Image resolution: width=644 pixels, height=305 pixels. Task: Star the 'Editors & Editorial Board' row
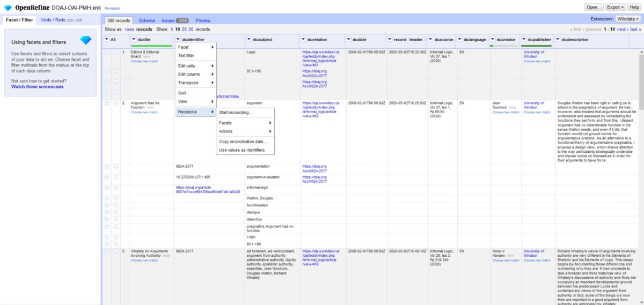pos(107,52)
